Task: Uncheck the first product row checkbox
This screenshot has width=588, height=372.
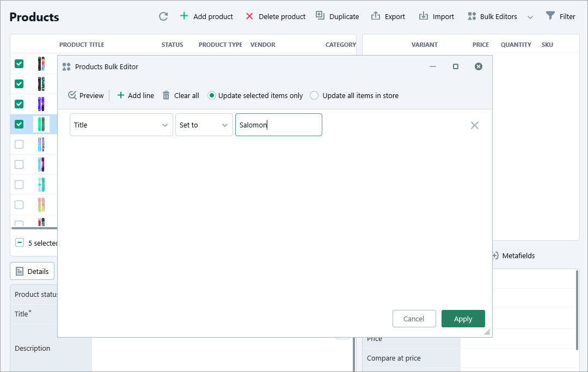Action: coord(19,64)
